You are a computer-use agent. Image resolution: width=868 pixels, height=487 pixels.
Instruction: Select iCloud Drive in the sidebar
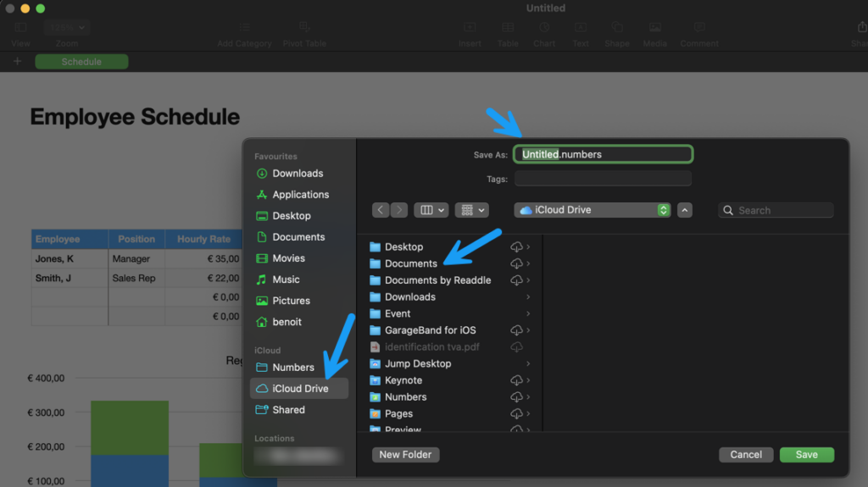tap(299, 389)
